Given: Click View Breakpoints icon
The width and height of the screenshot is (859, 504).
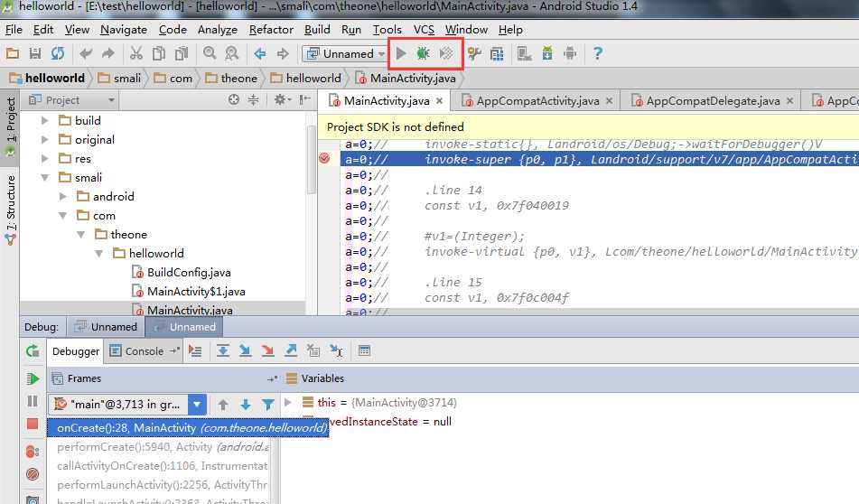Looking at the screenshot, I should click(x=33, y=452).
